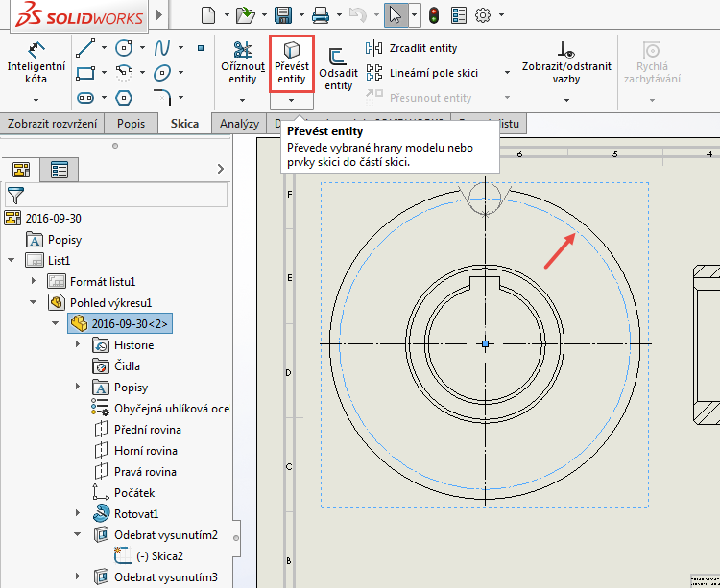
Task: Switch to Analýzy tab
Action: [x=239, y=124]
